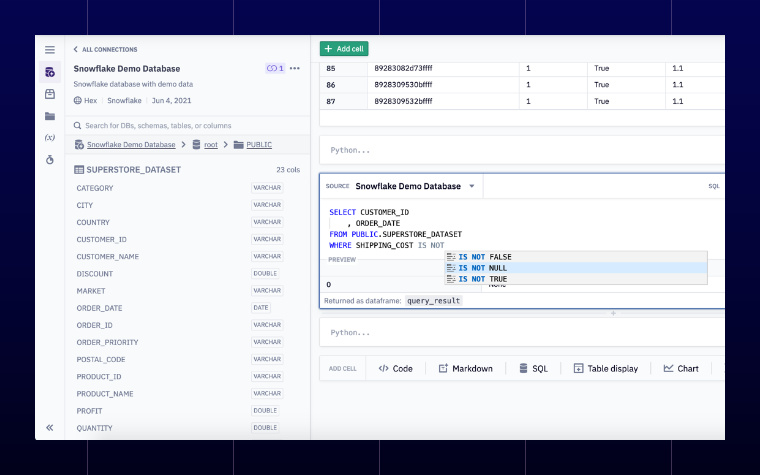Click table cell 8928309532bffff

443,101
